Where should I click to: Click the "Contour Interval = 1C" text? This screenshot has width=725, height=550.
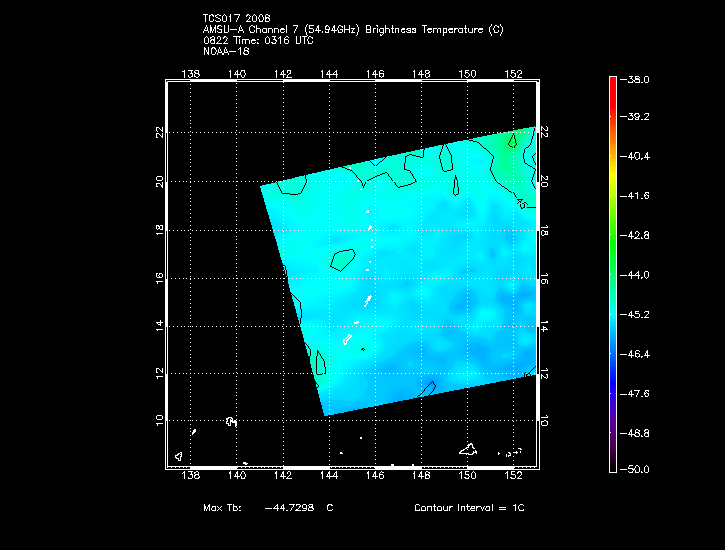click(469, 508)
